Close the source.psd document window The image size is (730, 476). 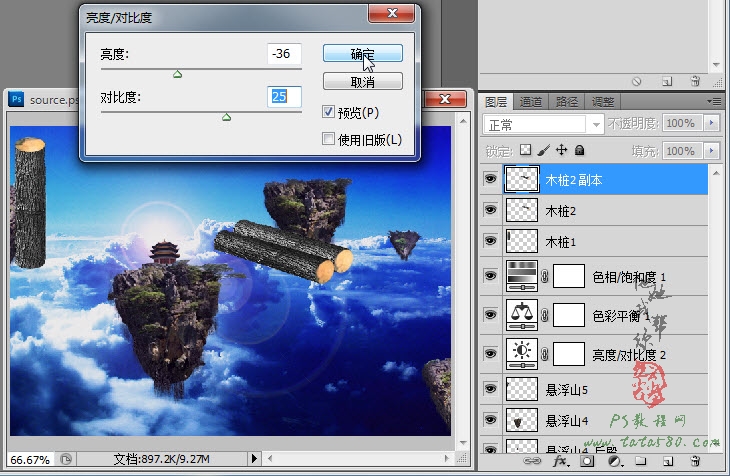tap(445, 99)
